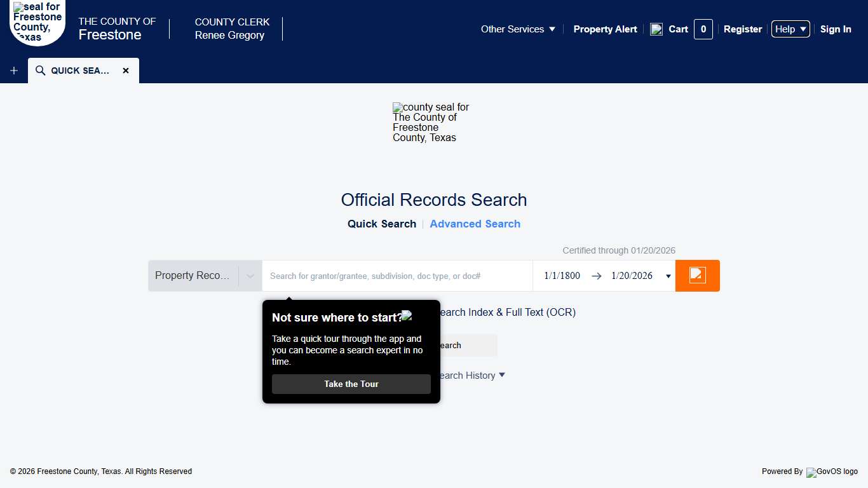868x488 pixels.
Task: Click the plus icon to add new search tab
Action: 13,71
